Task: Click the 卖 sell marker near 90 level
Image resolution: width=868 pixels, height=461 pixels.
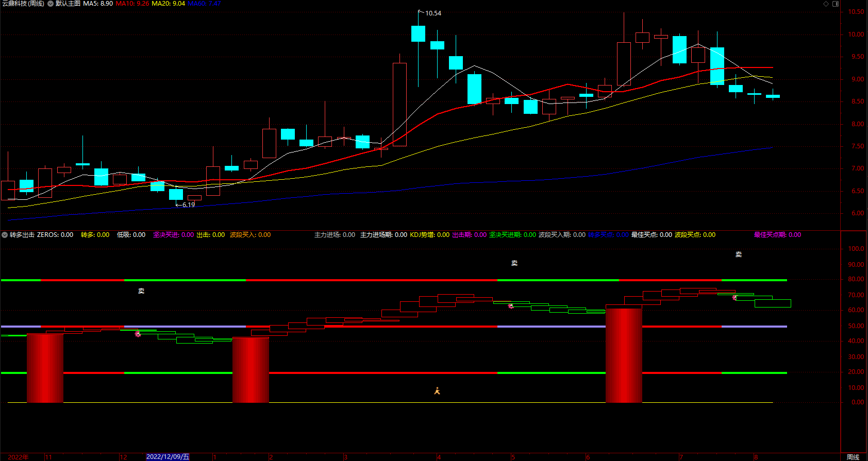Action: (x=514, y=263)
